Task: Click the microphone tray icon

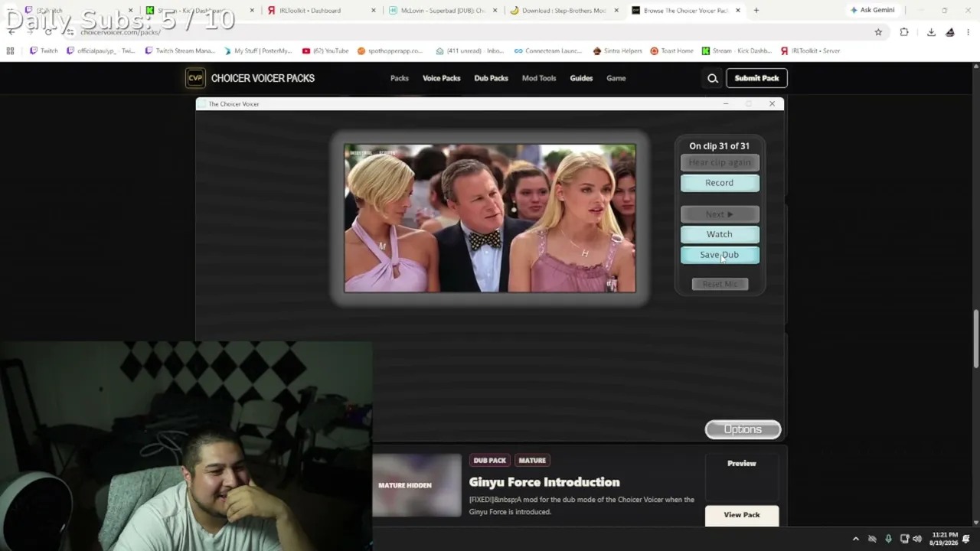Action: [888, 539]
